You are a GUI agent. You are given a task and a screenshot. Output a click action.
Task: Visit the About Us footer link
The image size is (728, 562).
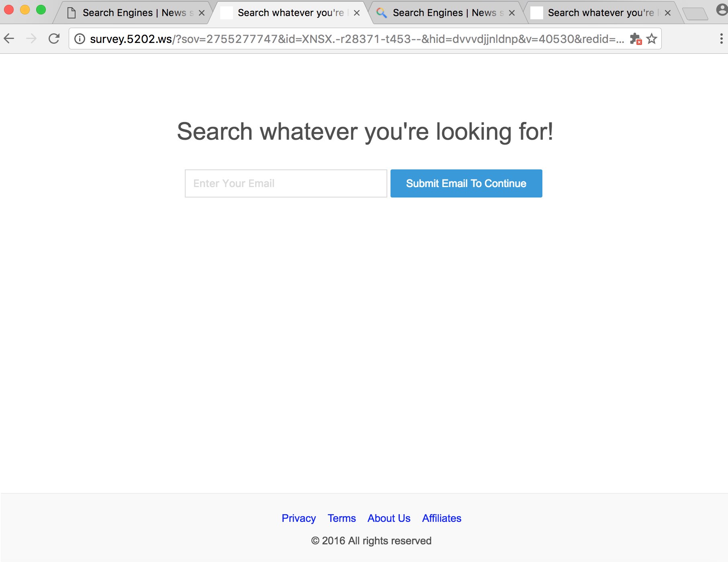pyautogui.click(x=389, y=518)
